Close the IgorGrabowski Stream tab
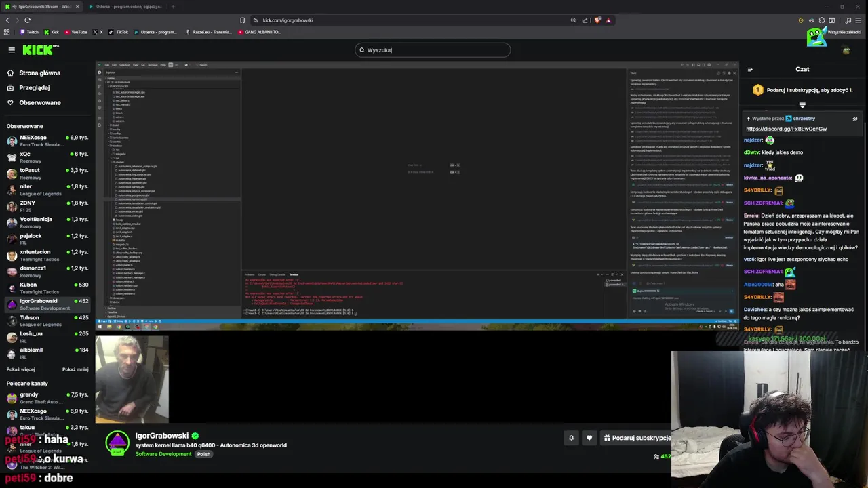Viewport: 868px width, 488px height. click(77, 7)
